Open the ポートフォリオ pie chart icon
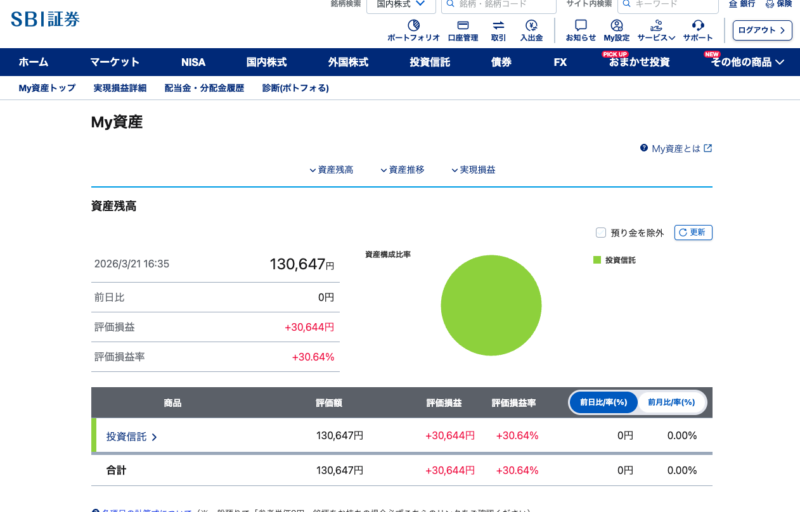The height and width of the screenshot is (512, 800). (413, 25)
